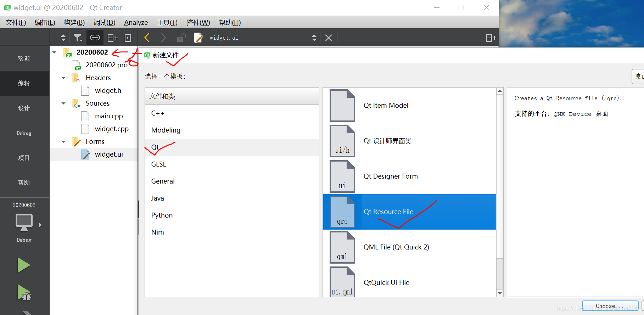This screenshot has width=644, height=315.
Task: Switch to the Debug mode in the sidebar
Action: point(24,133)
